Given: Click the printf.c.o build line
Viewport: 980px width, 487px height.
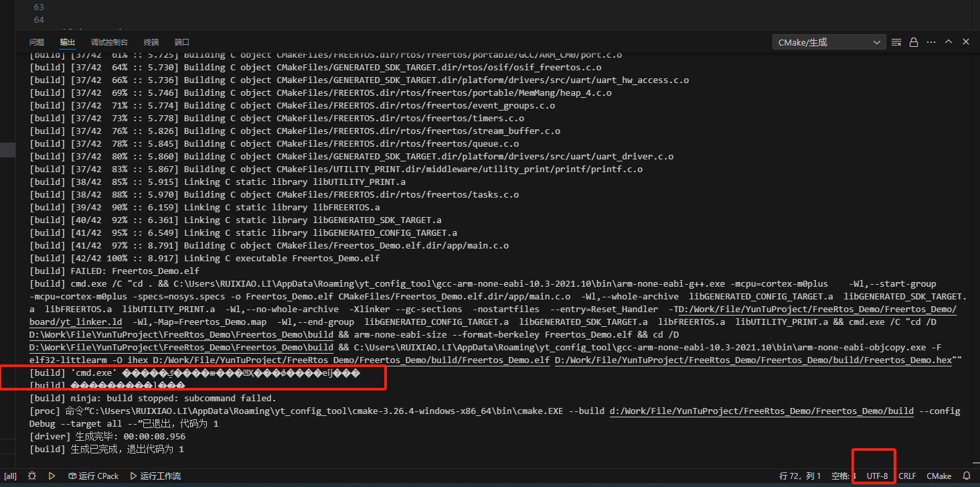Looking at the screenshot, I should click(x=336, y=169).
